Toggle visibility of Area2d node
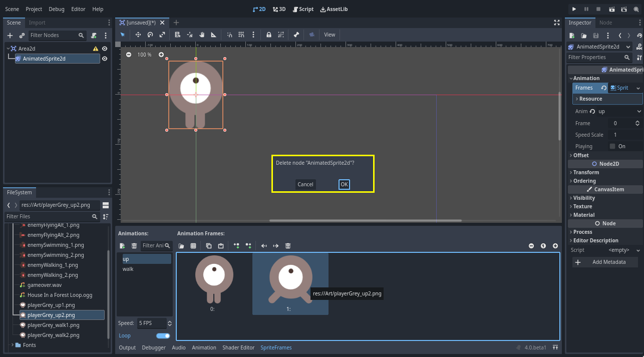The height and width of the screenshot is (357, 644). pyautogui.click(x=105, y=49)
